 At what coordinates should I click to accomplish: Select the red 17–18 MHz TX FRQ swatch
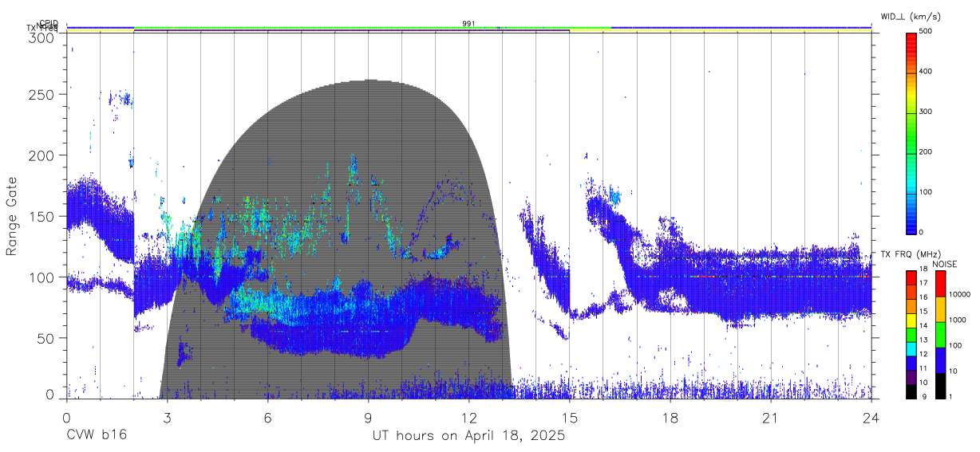(x=911, y=278)
